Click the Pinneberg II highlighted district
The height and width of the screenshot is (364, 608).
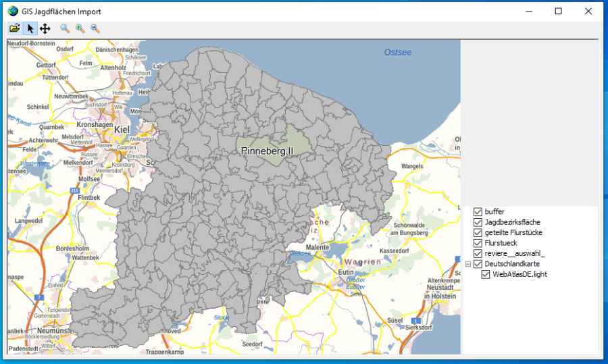(268, 151)
